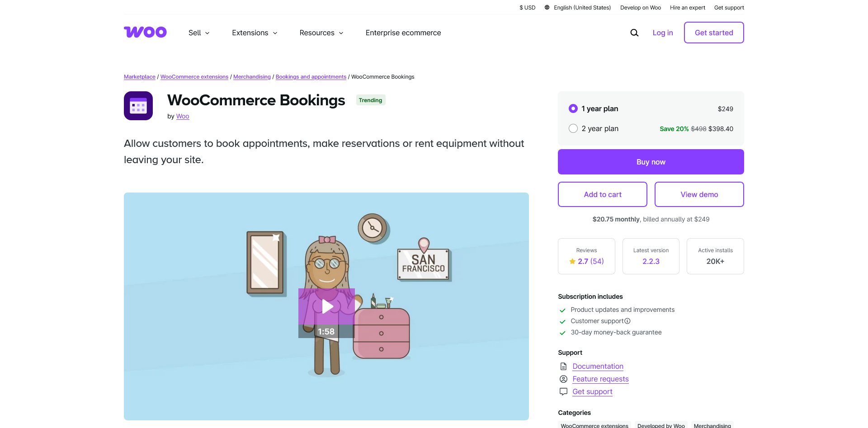Click the Get started button
The height and width of the screenshot is (428, 868).
click(x=714, y=33)
